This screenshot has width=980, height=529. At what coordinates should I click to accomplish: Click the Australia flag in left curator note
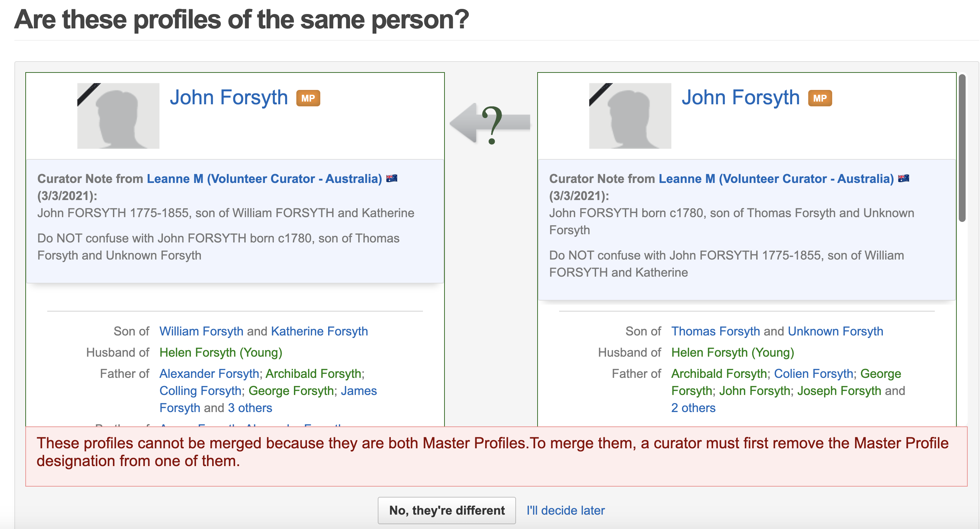tap(392, 178)
